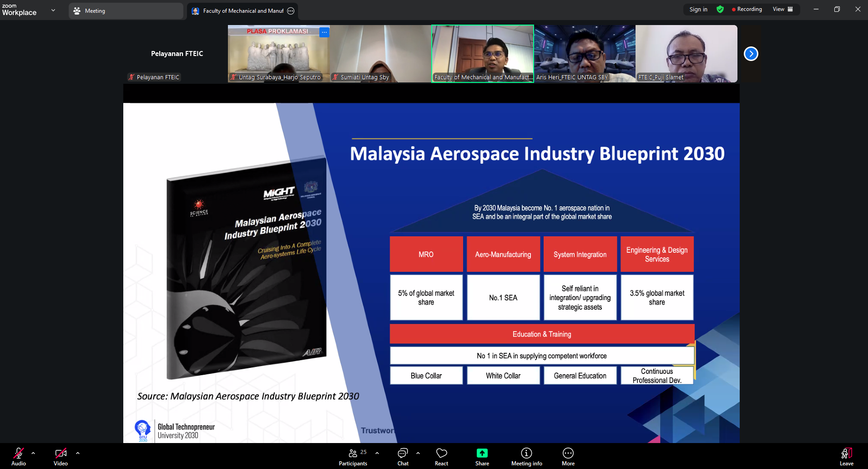Viewport: 868px width, 469px height.
Task: Expand video settings arrow
Action: tap(78, 453)
